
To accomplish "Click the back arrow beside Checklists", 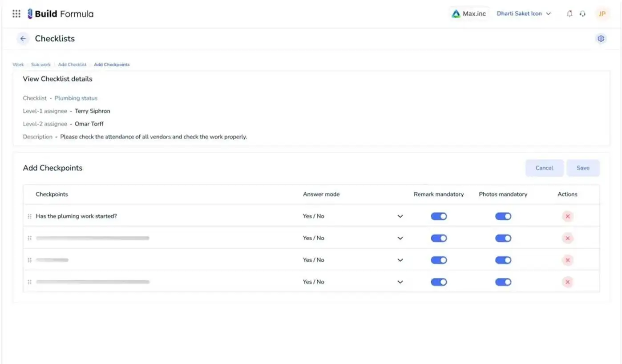I will 23,39.
